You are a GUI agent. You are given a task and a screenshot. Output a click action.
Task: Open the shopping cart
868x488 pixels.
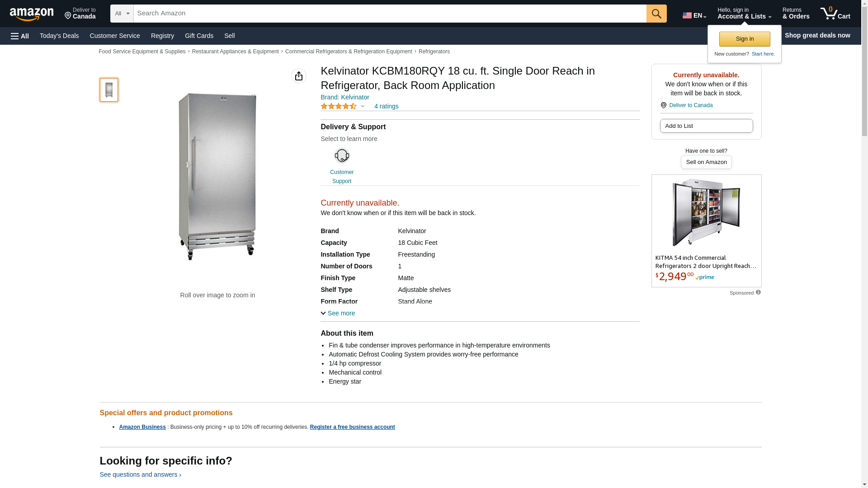pos(835,14)
